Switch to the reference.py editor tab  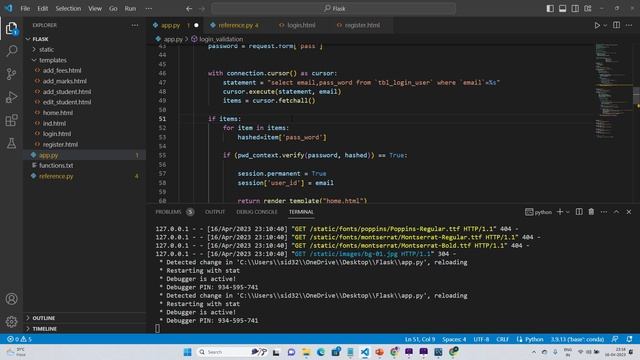point(234,25)
